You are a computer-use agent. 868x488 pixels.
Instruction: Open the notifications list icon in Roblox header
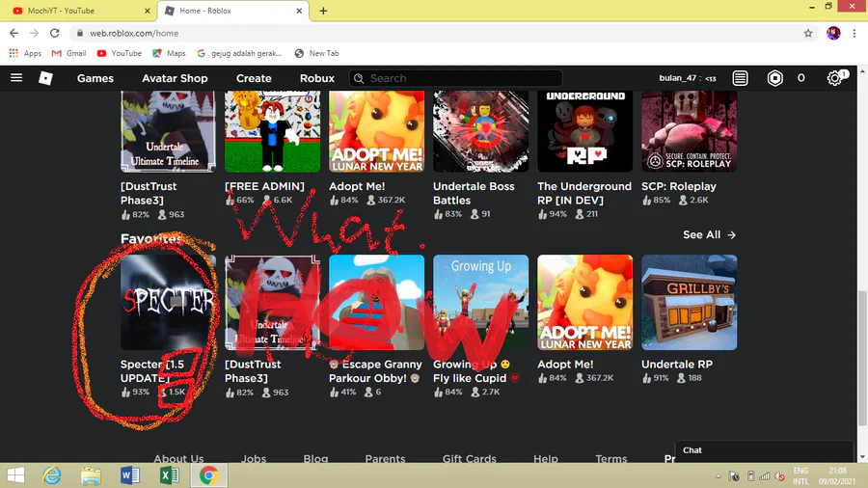(740, 78)
